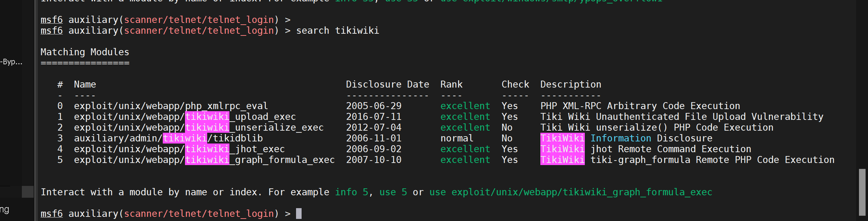
Task: Click 'exploit/unix/webapp/tikiwiki_jhot_exec' module name
Action: (x=179, y=149)
